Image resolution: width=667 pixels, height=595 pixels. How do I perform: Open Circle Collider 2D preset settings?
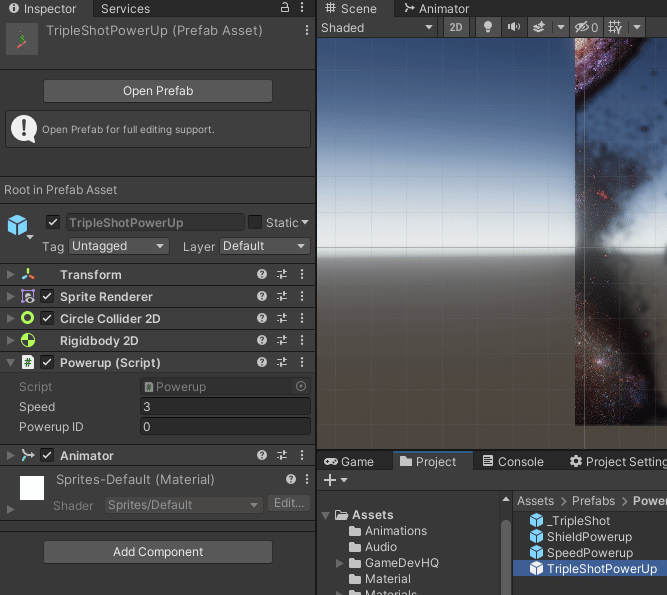pos(282,319)
